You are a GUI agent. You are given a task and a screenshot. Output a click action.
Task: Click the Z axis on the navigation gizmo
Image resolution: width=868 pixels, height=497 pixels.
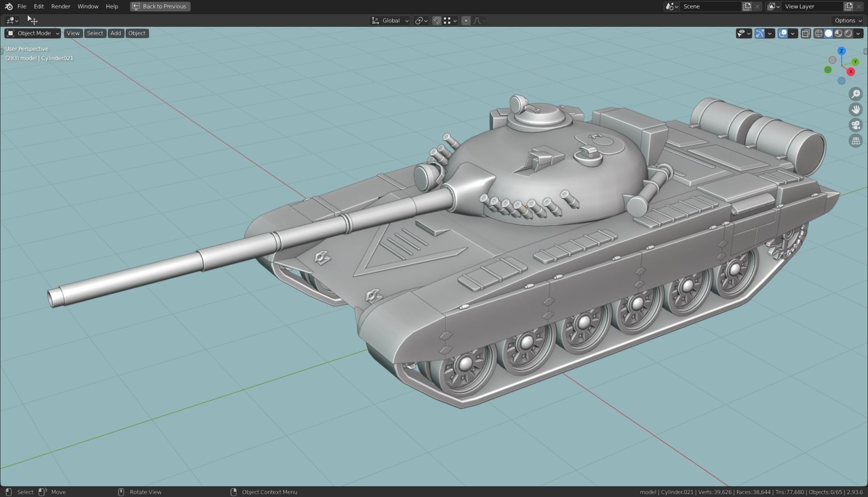841,51
